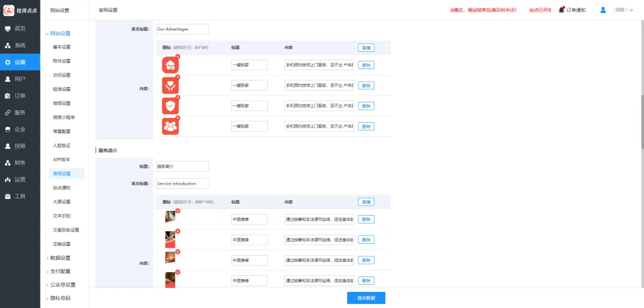Expand the 支付配置 submenu

(60, 271)
